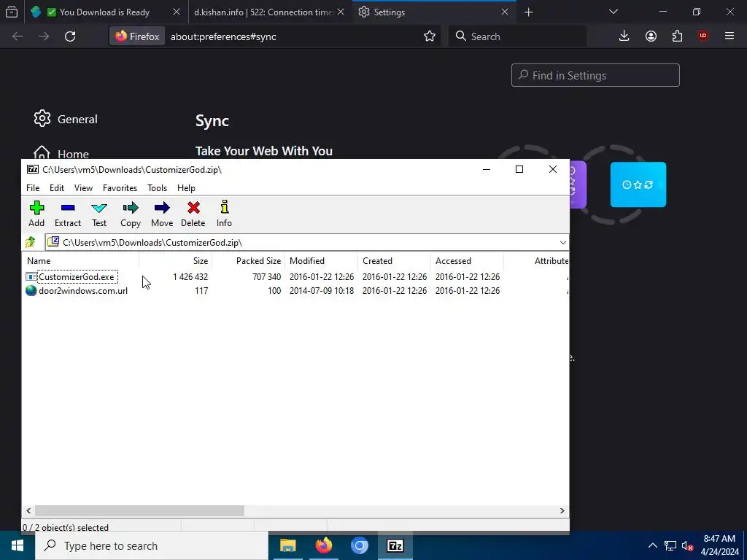Open the Firefox extensions puzzle icon

[x=677, y=36]
